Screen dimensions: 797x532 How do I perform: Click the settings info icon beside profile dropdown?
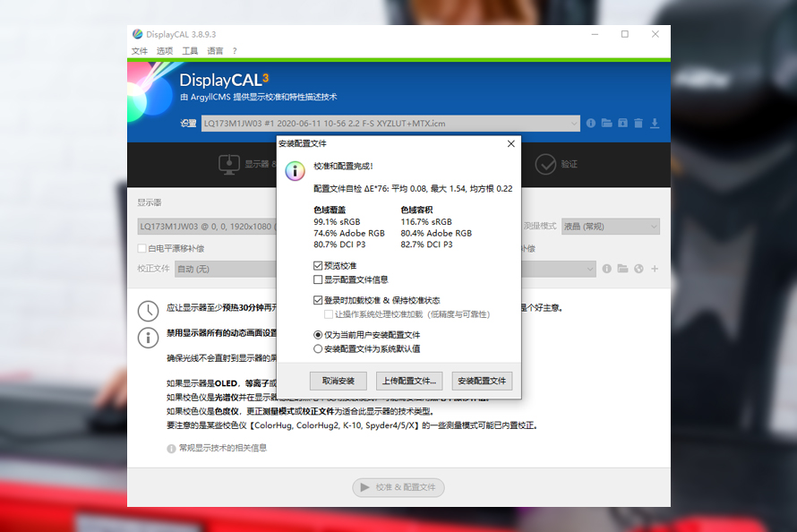pyautogui.click(x=591, y=123)
